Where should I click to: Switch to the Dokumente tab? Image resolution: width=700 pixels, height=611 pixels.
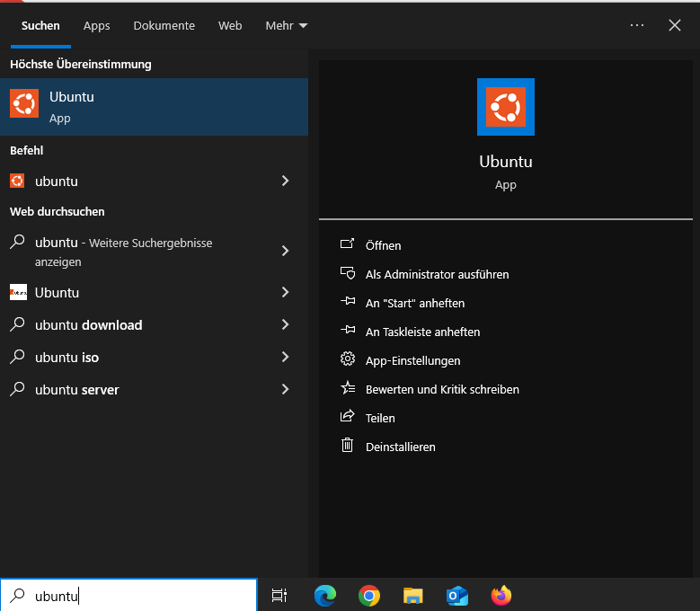[x=164, y=26]
